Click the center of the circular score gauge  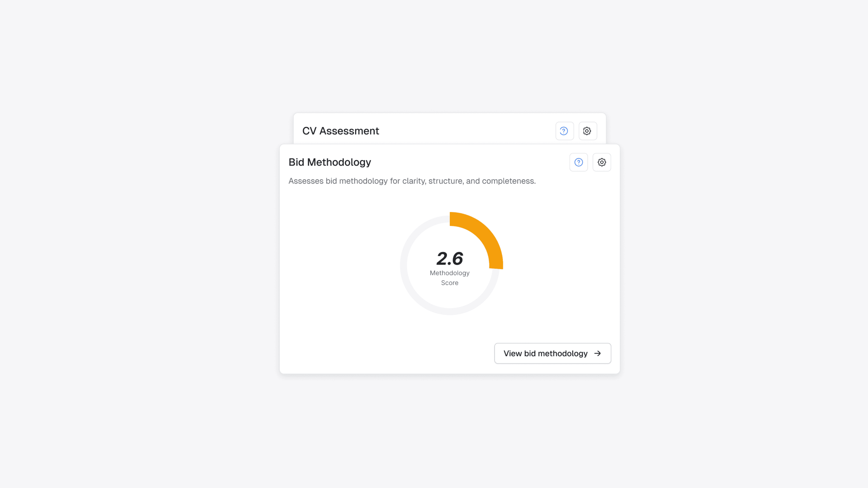(450, 265)
